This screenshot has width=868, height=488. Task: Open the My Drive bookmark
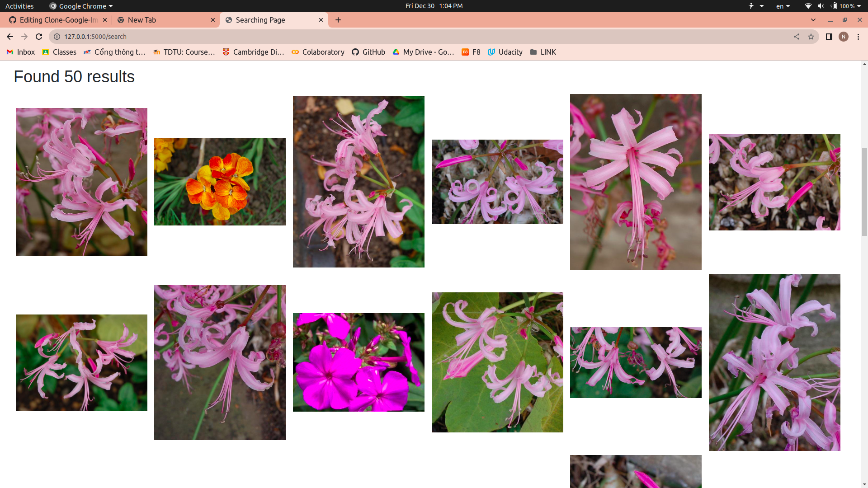click(x=423, y=52)
